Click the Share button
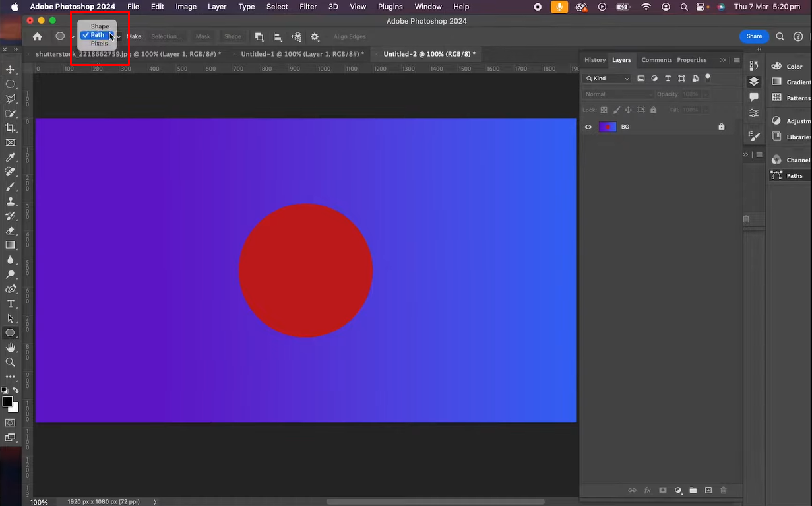The height and width of the screenshot is (506, 812). click(753, 36)
